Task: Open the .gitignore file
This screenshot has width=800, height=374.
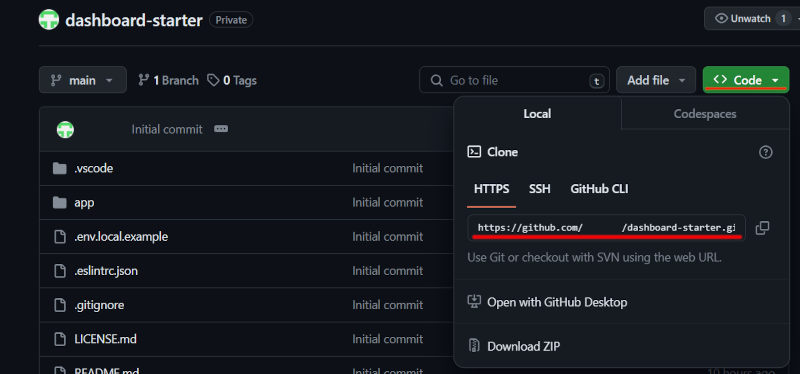Action: click(99, 305)
